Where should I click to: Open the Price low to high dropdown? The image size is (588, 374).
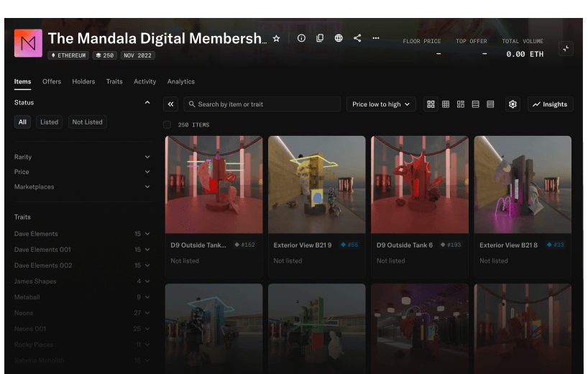click(x=381, y=104)
